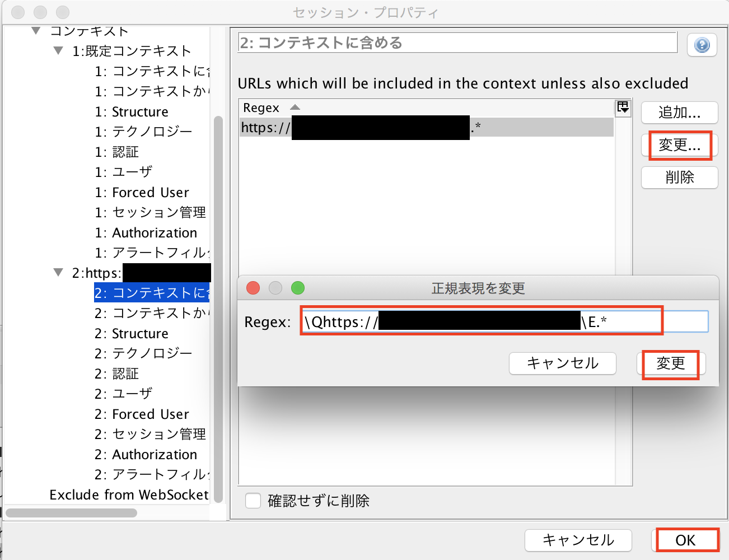Viewport: 729px width, 560px height.
Task: Close the 正規表現を変更 dialog with red button
Action: pos(253,288)
